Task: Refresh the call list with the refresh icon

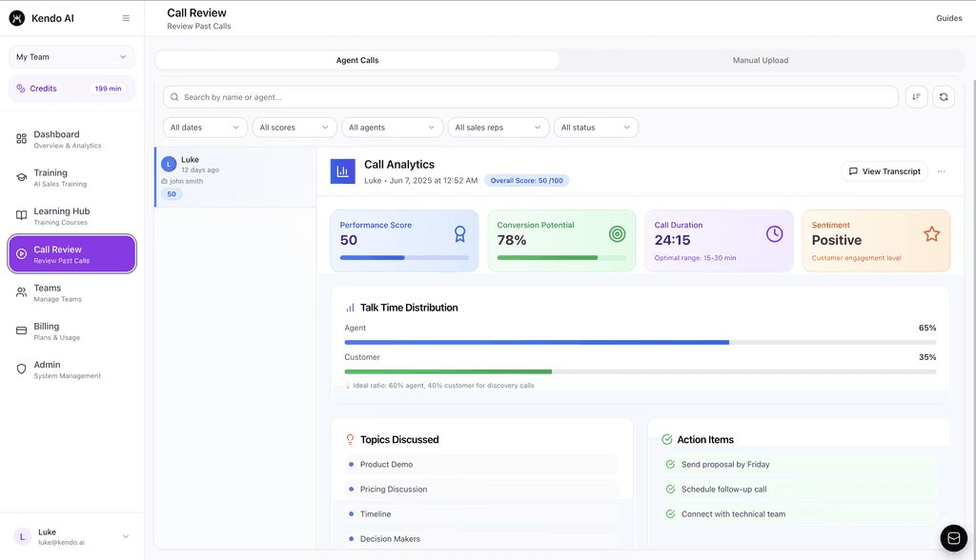Action: click(944, 96)
